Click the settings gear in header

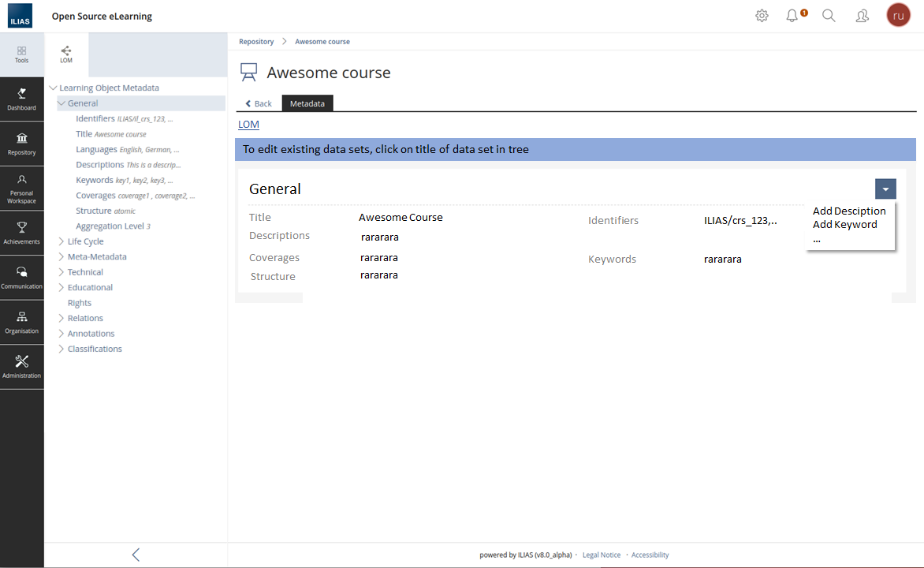(762, 16)
